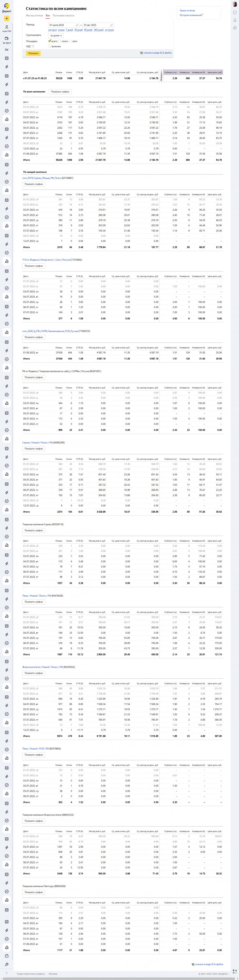This screenshot has height=980, width=239.
Task: Set period to '365 дней'
Action: coord(99,30)
